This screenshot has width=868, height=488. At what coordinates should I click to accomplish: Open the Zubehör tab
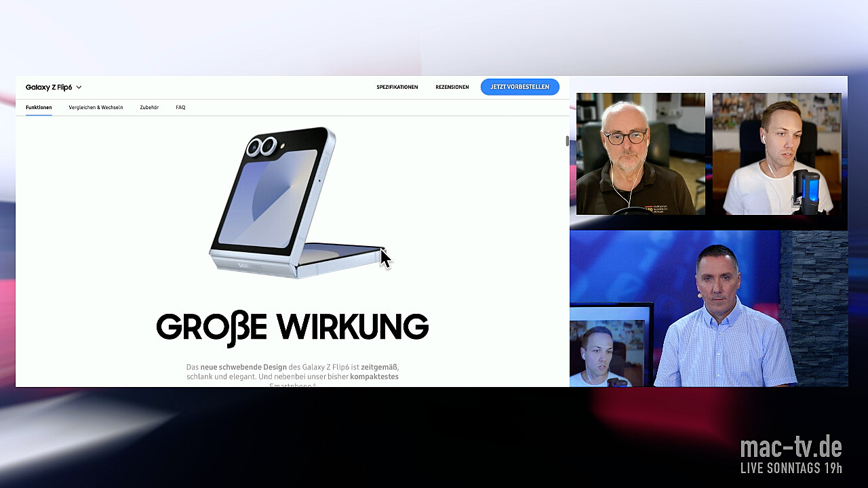coord(149,108)
